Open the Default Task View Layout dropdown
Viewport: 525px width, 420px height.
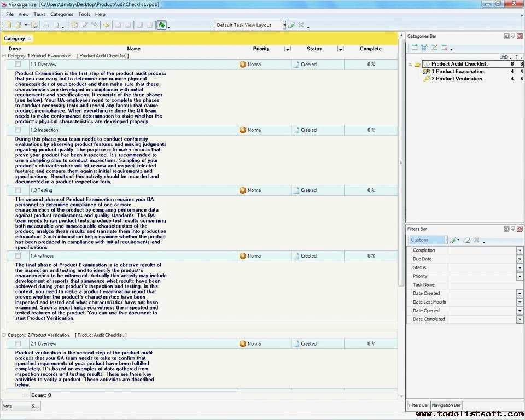tap(284, 25)
